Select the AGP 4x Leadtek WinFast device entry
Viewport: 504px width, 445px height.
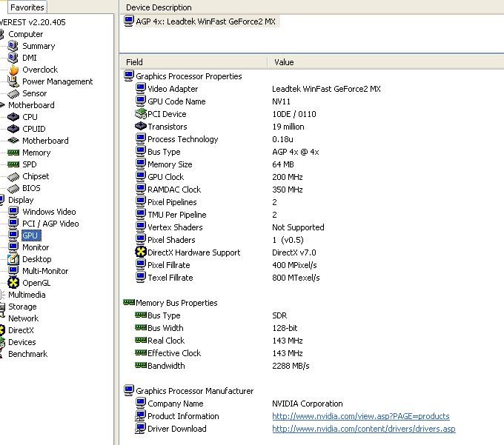pyautogui.click(x=205, y=21)
